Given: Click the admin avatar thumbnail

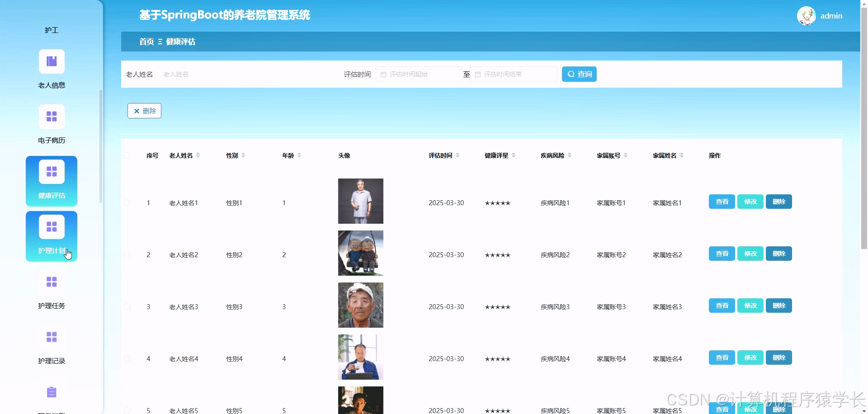Looking at the screenshot, I should point(806,15).
